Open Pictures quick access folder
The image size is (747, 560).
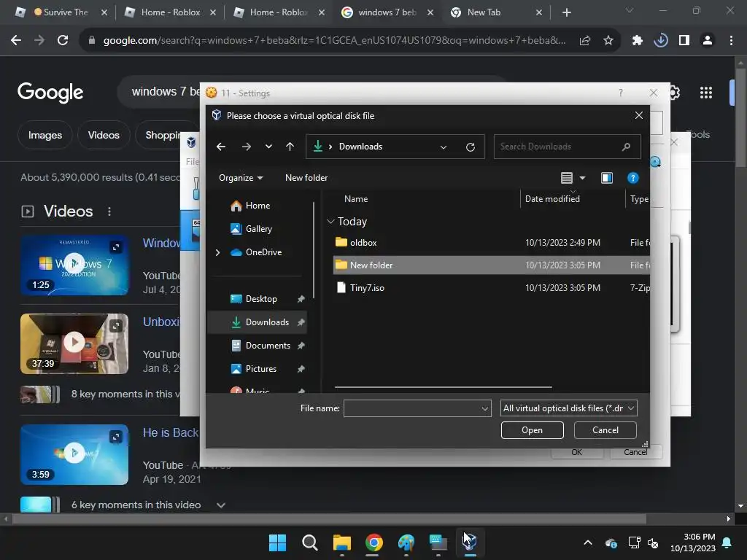(x=260, y=368)
